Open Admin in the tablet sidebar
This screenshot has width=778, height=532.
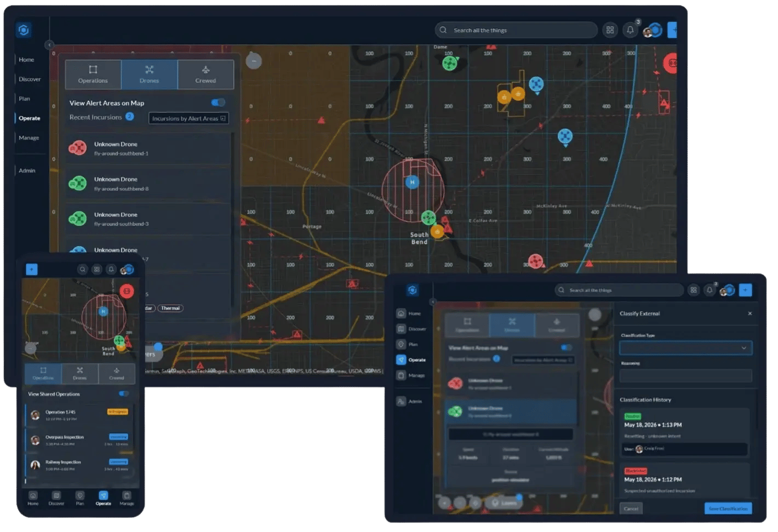click(409, 402)
